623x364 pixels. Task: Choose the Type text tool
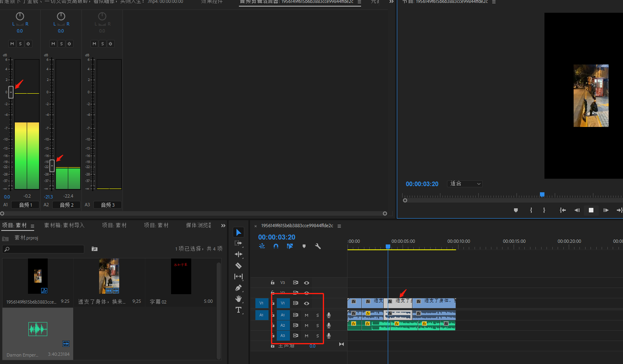click(x=239, y=310)
